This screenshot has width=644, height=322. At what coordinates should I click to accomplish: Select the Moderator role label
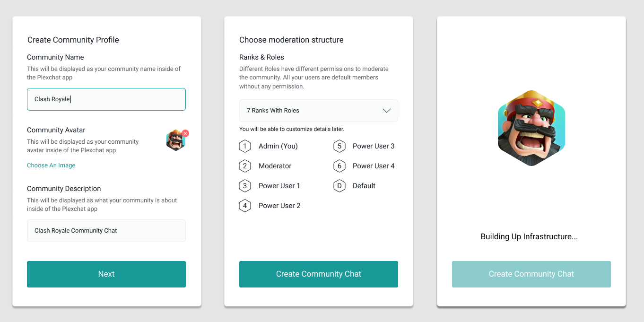pyautogui.click(x=275, y=166)
